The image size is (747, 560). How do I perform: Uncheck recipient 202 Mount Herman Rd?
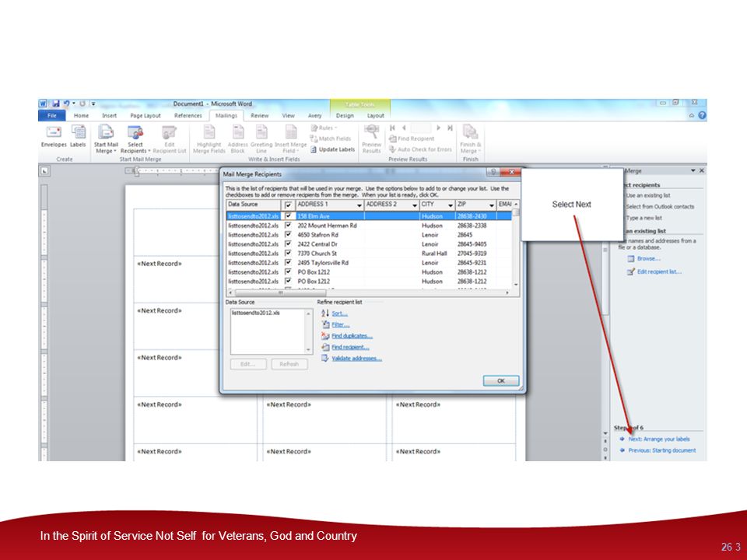point(288,226)
